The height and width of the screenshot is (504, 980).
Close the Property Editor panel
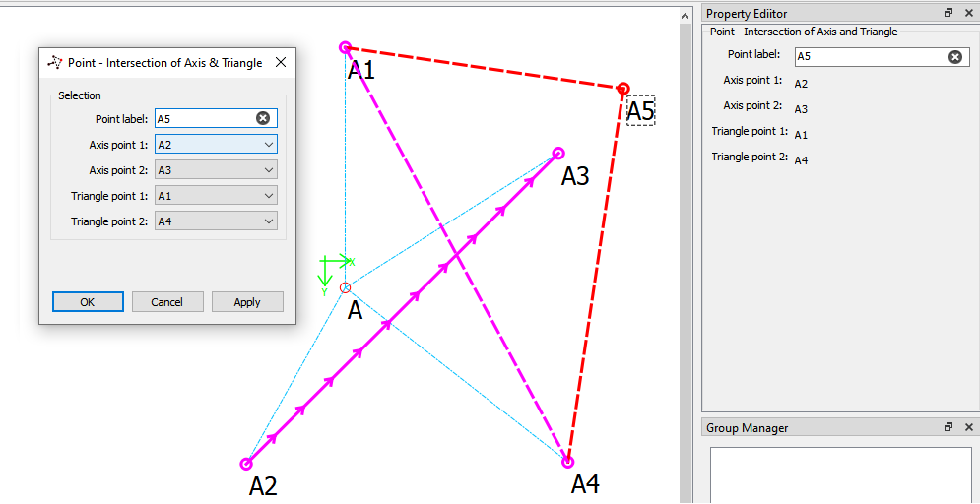(x=968, y=14)
